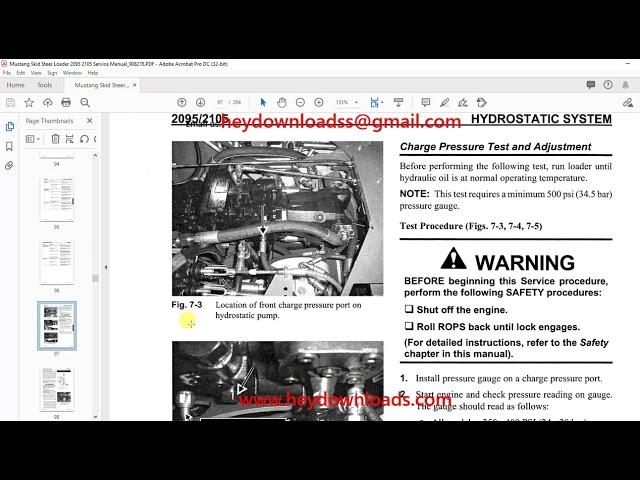Open the Help menu
Viewport: 640px width, 480px height.
pyautogui.click(x=93, y=73)
